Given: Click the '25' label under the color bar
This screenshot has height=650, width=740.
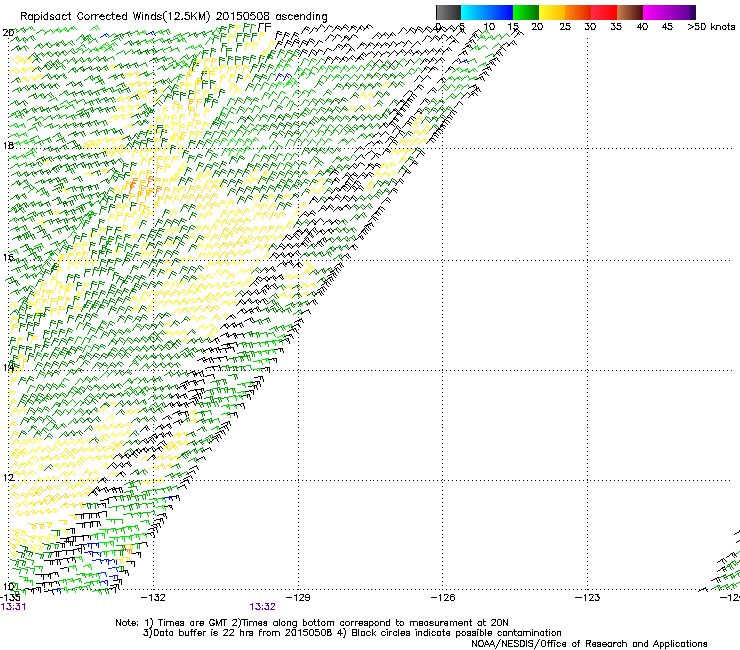Looking at the screenshot, I should click(565, 27).
